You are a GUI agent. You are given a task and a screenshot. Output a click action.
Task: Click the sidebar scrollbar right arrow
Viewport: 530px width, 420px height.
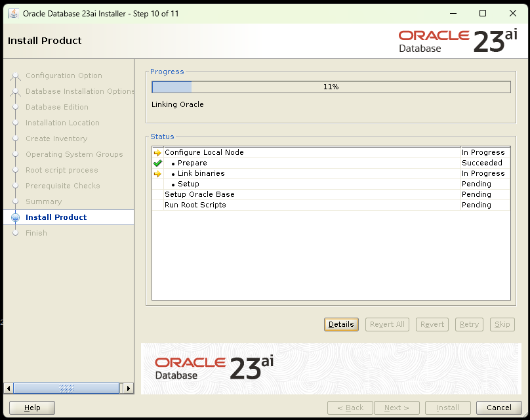(129, 388)
